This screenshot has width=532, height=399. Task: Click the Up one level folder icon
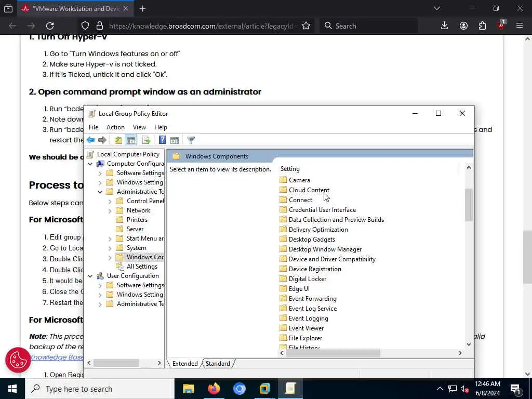click(x=118, y=140)
